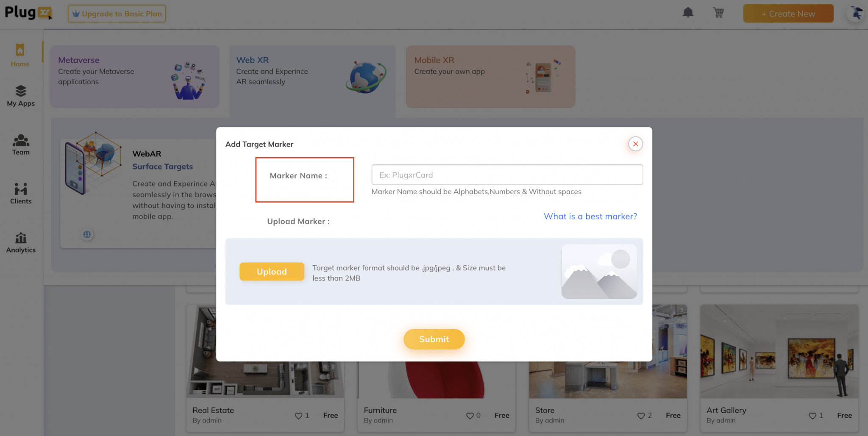868x436 pixels.
Task: Click the Marker Name input field
Action: [x=507, y=175]
